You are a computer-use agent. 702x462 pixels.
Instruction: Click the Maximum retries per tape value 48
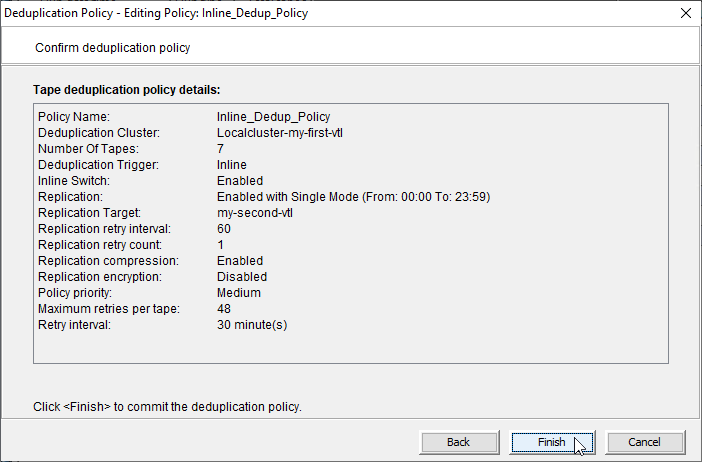[x=224, y=309]
